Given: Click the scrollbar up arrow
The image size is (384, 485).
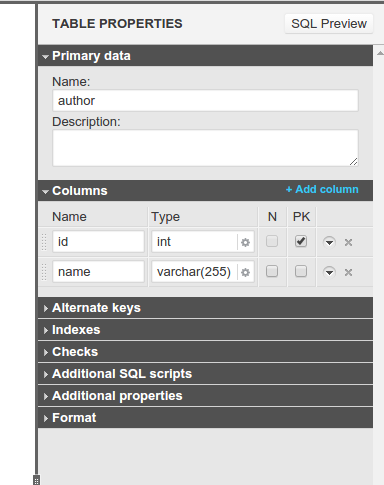Looking at the screenshot, I should coord(380,53).
